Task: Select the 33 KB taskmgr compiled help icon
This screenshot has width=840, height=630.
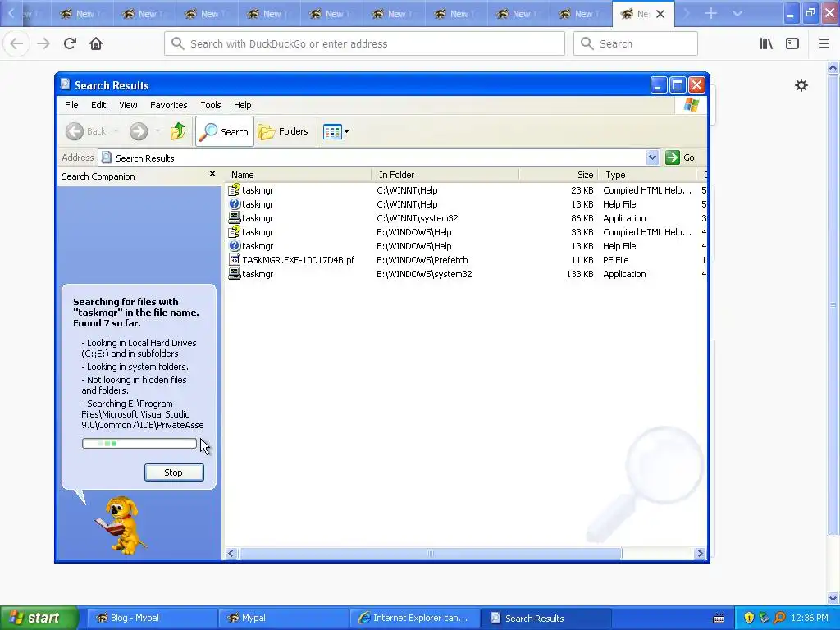Action: click(x=234, y=231)
